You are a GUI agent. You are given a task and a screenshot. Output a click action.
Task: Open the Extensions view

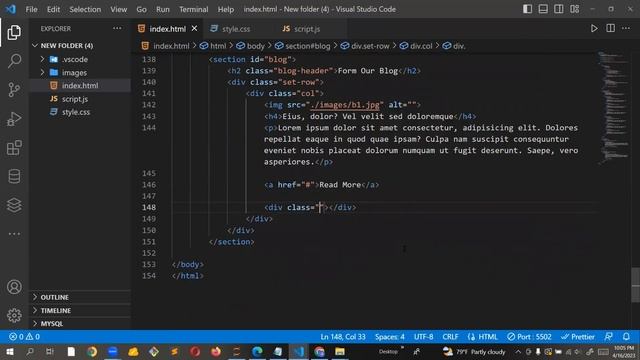14,147
